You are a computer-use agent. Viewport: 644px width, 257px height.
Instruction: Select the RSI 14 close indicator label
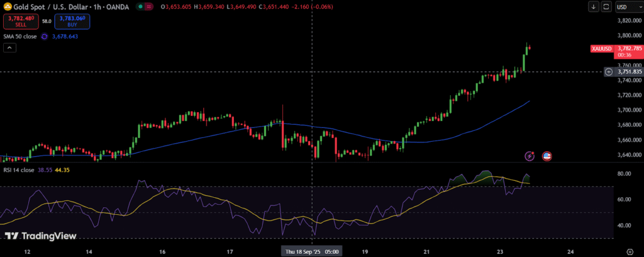tap(18, 170)
